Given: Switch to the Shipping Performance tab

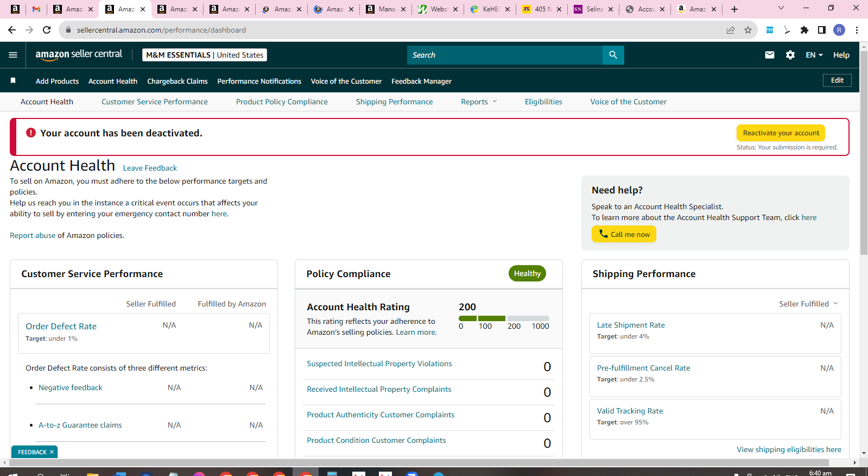Looking at the screenshot, I should click(x=395, y=102).
